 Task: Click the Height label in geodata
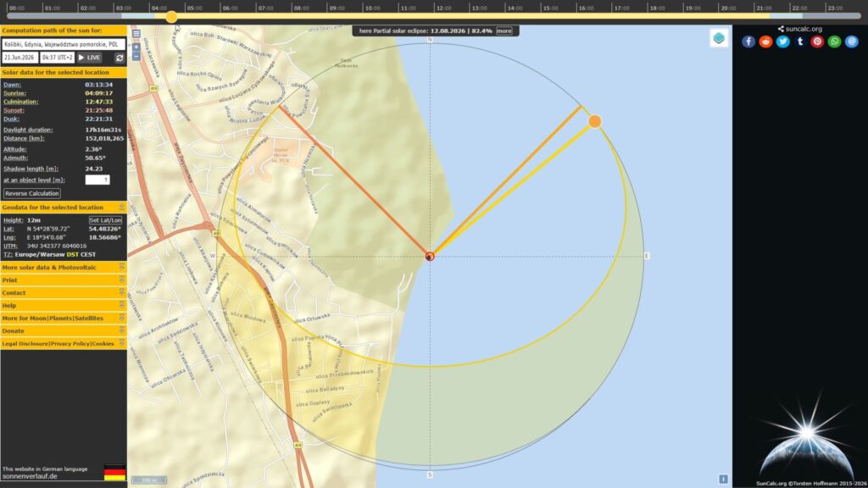pyautogui.click(x=14, y=220)
